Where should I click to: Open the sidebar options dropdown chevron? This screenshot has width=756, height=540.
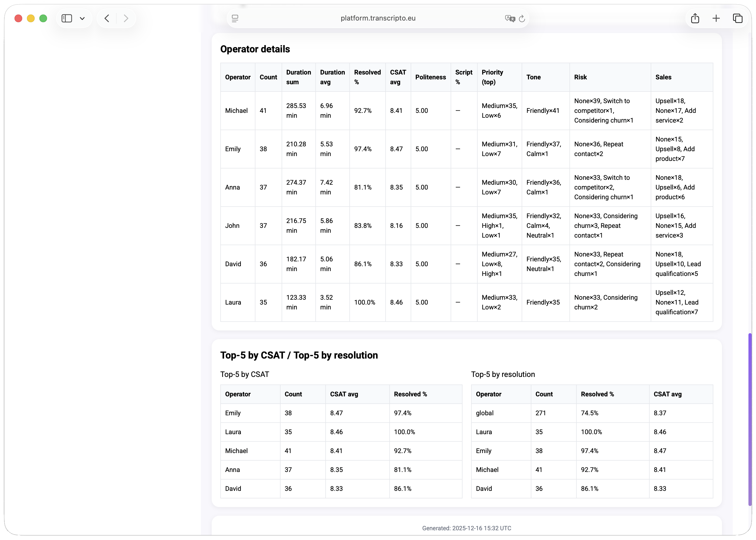[x=82, y=19]
